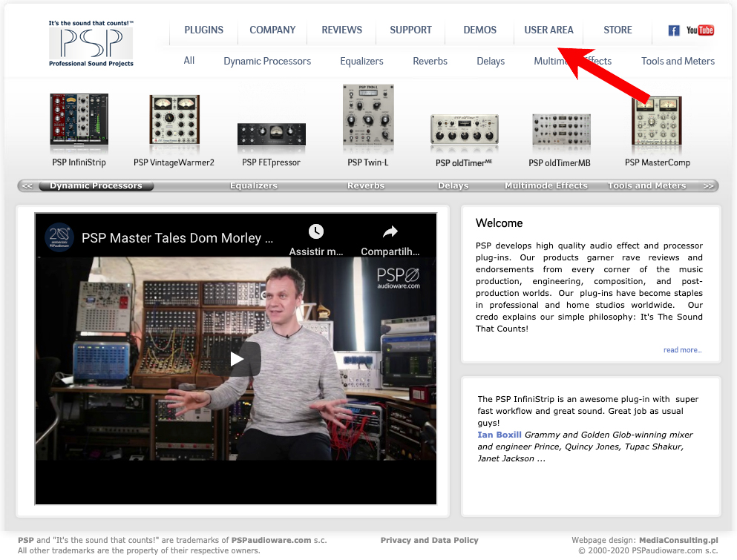The image size is (737, 560).
Task: Click the PSP FETpressor name label
Action: (271, 162)
